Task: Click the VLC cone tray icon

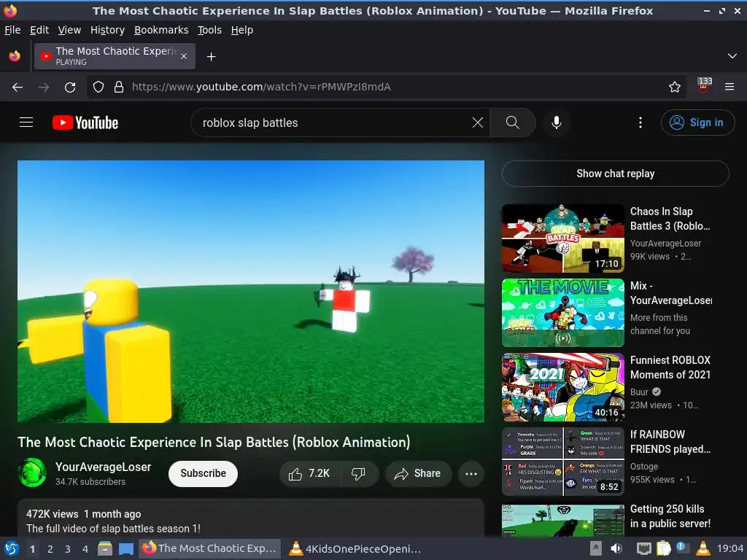Action: pyautogui.click(x=703, y=548)
